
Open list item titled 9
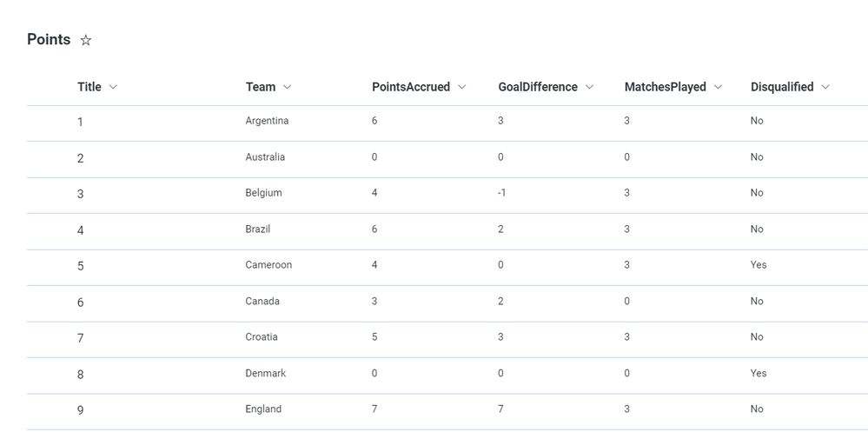coord(81,410)
